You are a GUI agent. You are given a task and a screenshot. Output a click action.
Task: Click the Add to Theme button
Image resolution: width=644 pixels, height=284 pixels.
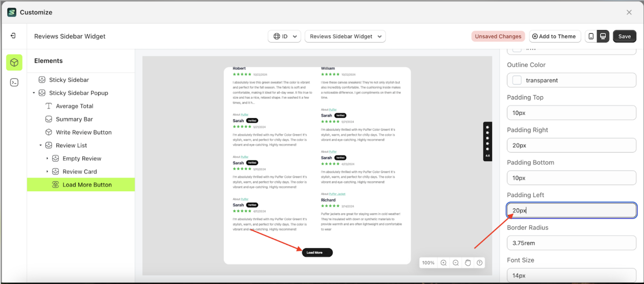[x=555, y=36]
